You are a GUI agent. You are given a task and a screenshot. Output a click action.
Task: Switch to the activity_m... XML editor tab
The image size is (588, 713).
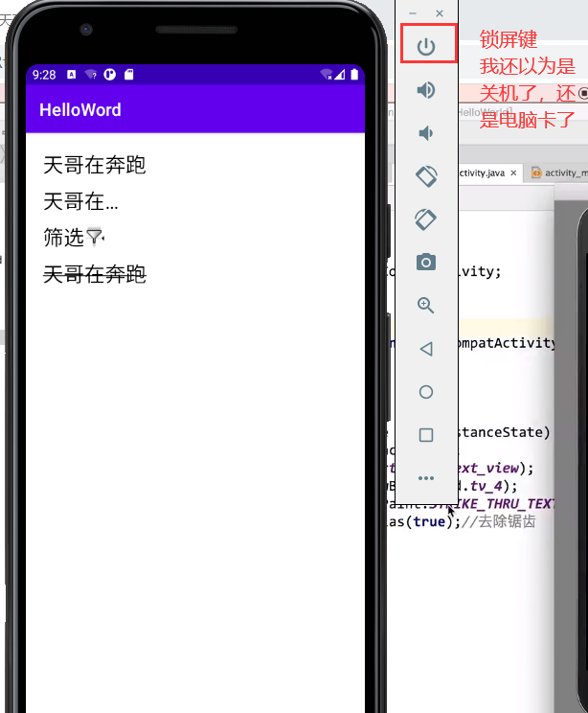click(560, 172)
